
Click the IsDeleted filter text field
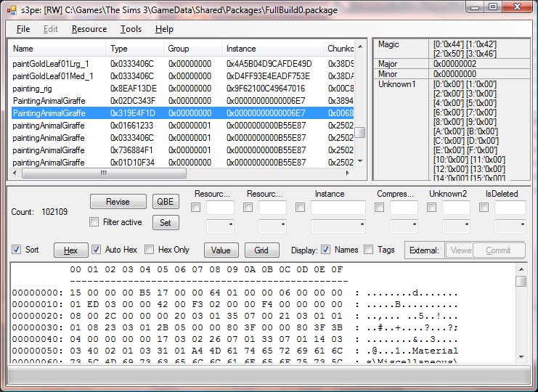(510, 208)
